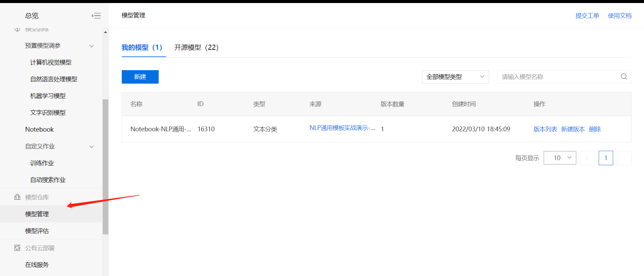Open 计算机视觉模型 in the sidebar
Viewport: 644px width, 276px height.
(51, 62)
